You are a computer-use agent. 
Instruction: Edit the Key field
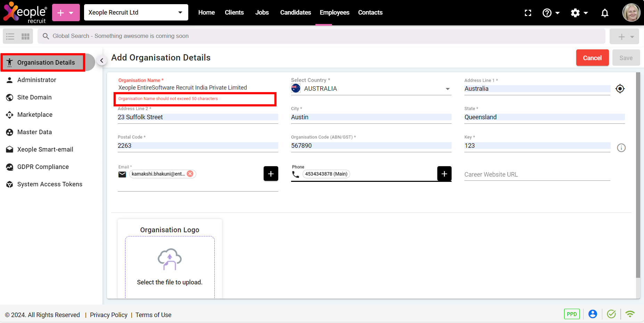click(537, 146)
